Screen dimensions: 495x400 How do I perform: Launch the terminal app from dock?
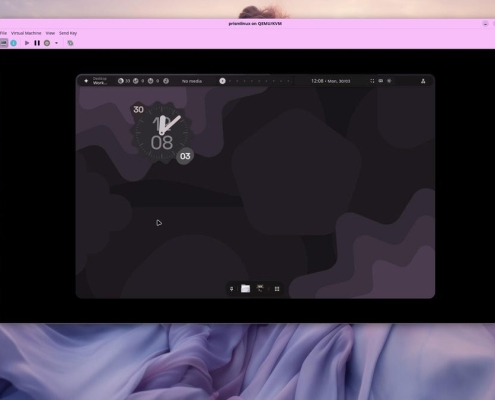point(260,289)
